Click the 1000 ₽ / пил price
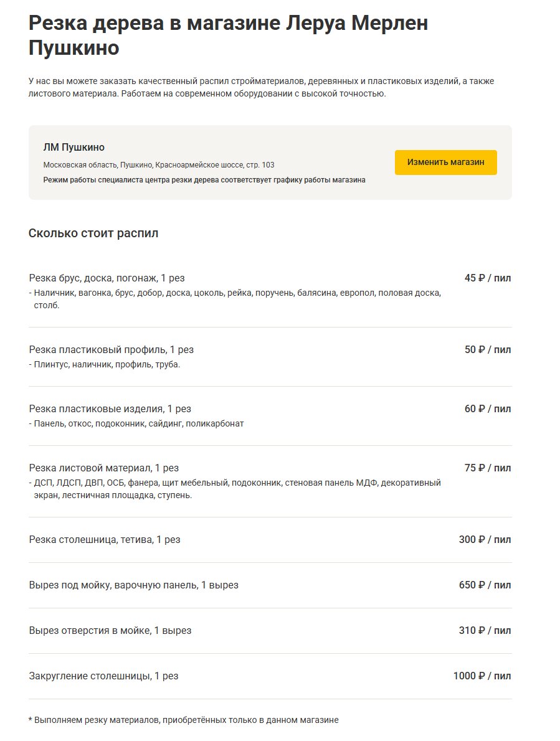This screenshot has height=741, width=560. (x=482, y=676)
